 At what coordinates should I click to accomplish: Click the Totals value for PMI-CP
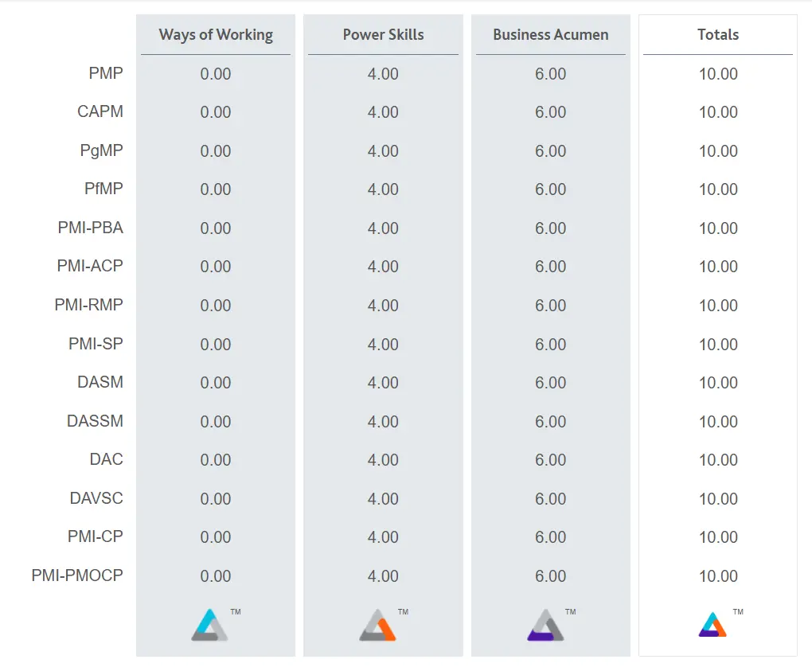click(718, 537)
